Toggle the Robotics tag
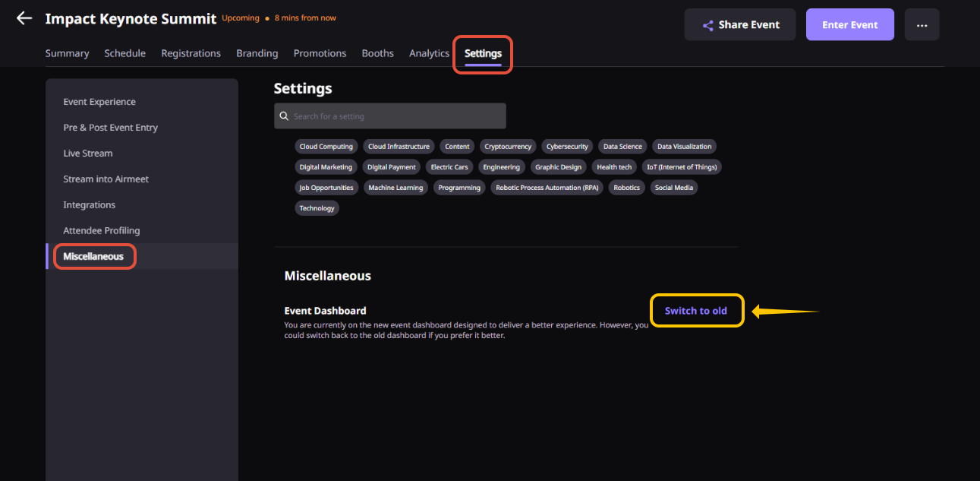Viewport: 980px width, 481px height. [x=627, y=188]
